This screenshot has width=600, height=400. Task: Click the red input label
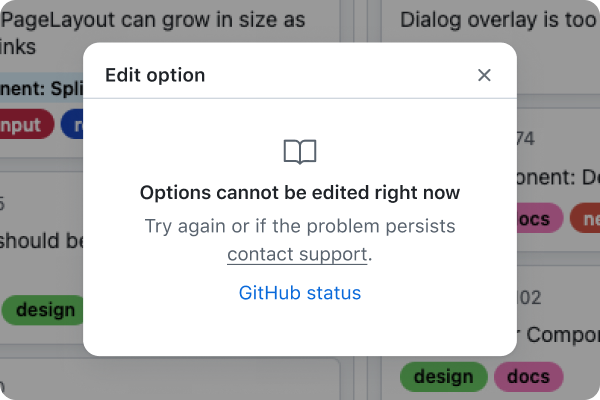click(x=24, y=125)
